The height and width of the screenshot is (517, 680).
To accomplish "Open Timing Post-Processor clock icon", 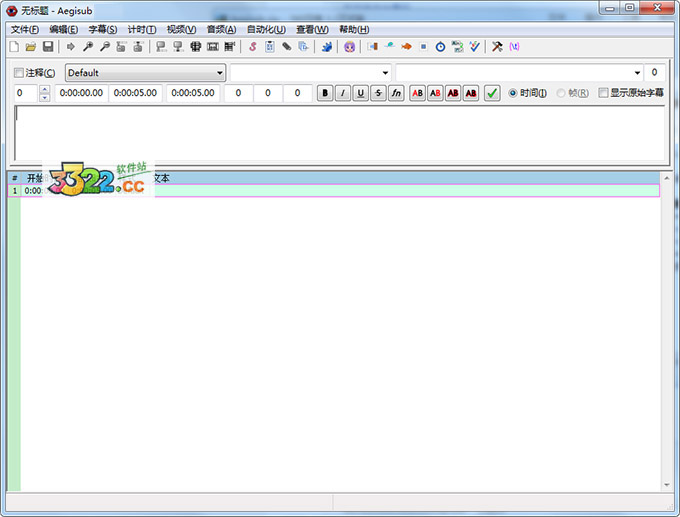I will [x=440, y=46].
